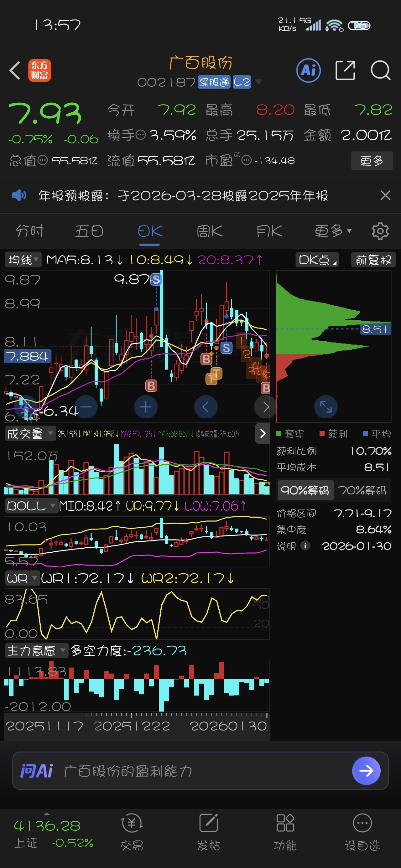Tap the 套牢 green legend swatch

click(x=279, y=433)
